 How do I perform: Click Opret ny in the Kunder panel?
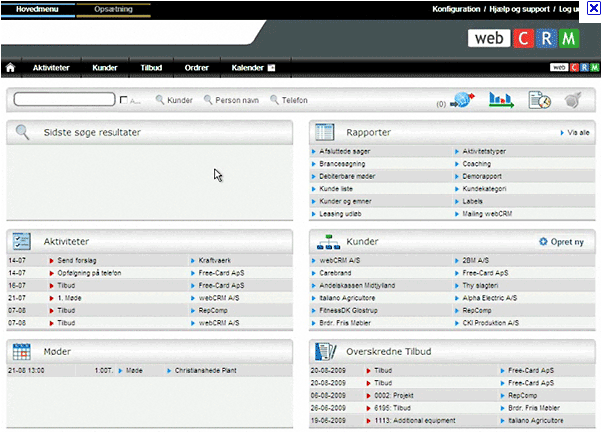coord(561,242)
